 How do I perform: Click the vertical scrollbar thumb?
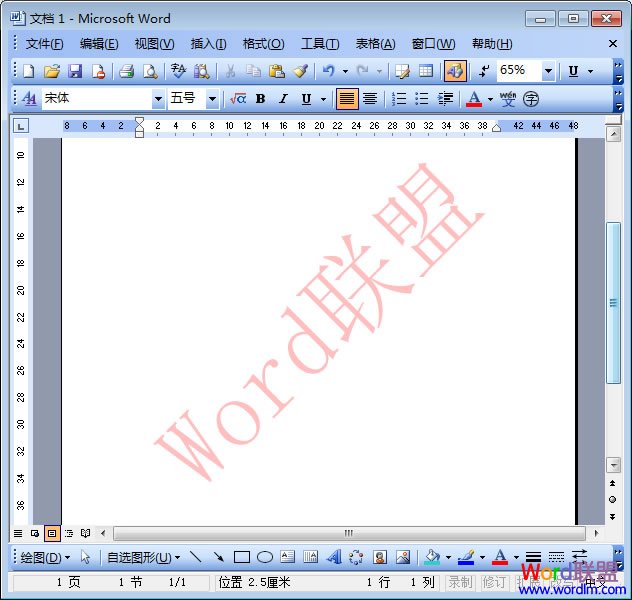613,303
